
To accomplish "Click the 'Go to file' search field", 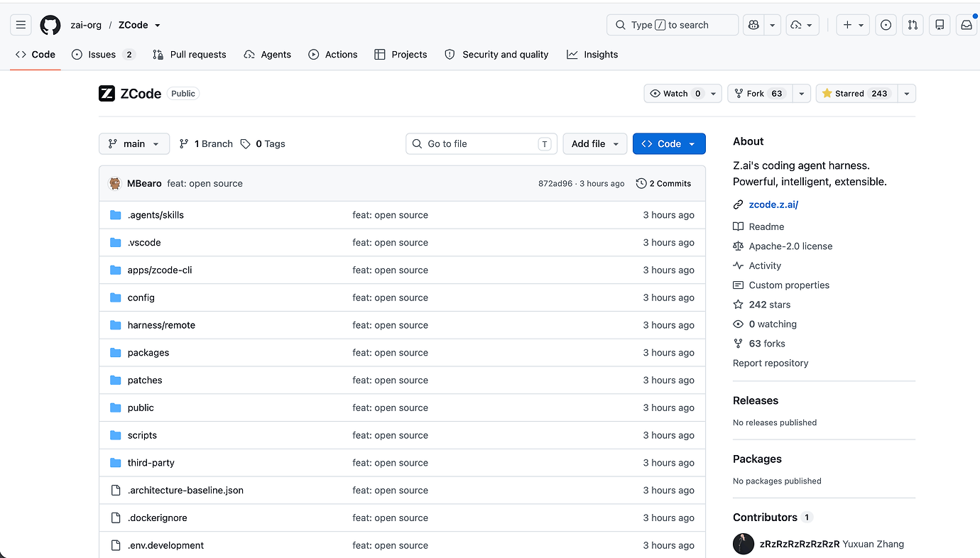I will click(481, 143).
